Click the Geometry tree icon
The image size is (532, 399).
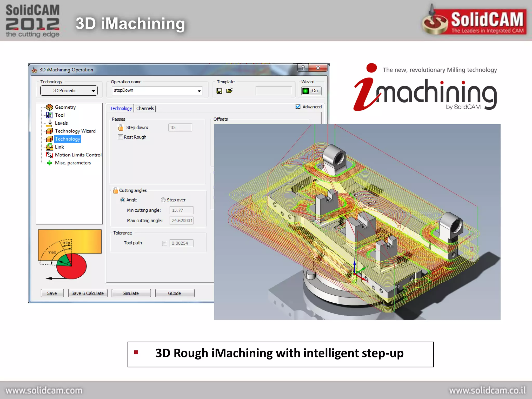[x=49, y=107]
